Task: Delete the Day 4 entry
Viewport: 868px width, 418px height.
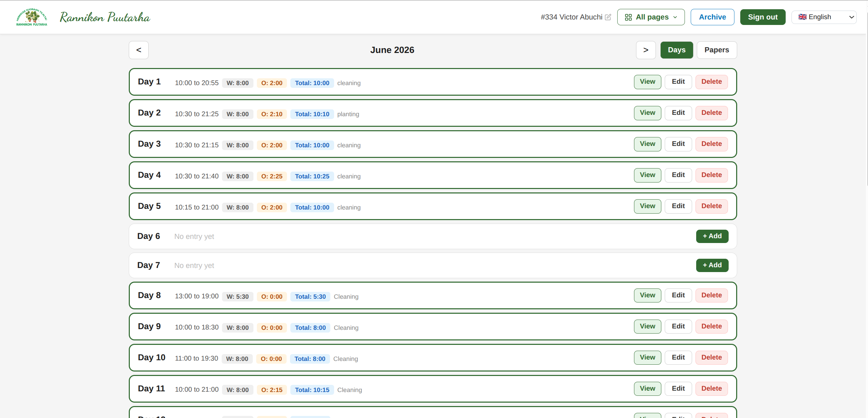Action: pyautogui.click(x=712, y=175)
